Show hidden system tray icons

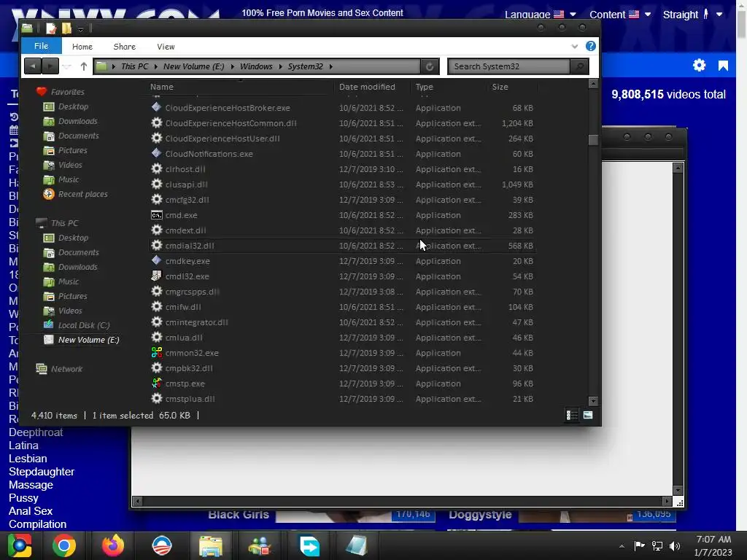[x=622, y=546]
